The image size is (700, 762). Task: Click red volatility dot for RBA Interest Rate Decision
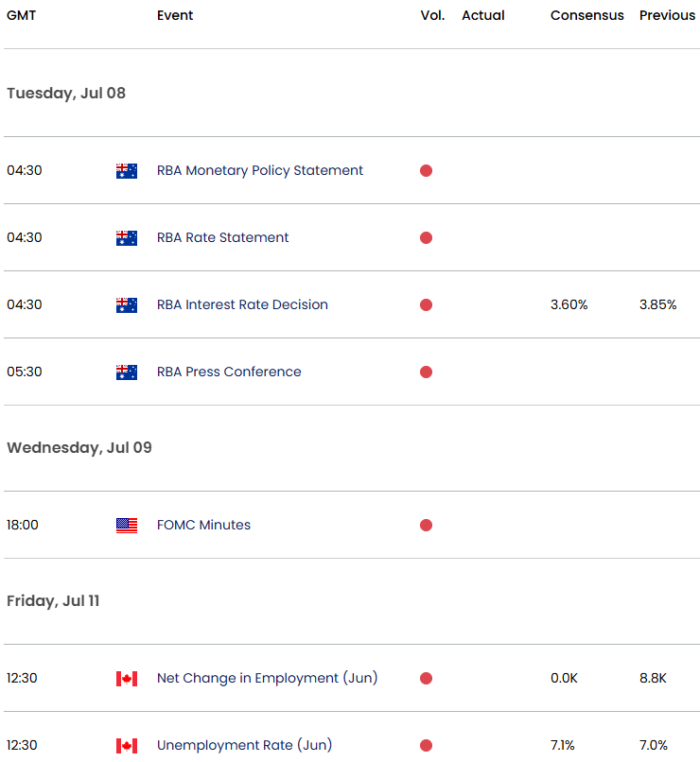pyautogui.click(x=426, y=305)
